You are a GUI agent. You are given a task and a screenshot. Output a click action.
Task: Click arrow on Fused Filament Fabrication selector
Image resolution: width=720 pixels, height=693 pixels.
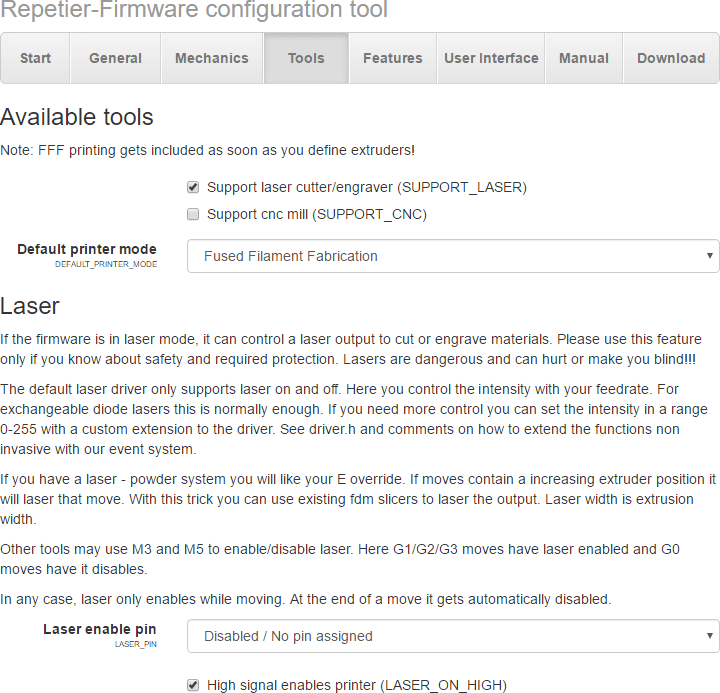(709, 256)
